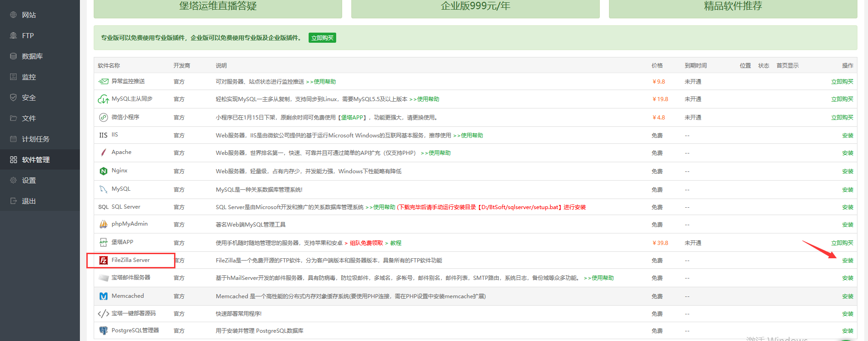Click the 价格 column header
This screenshot has height=341, width=868.
point(657,65)
